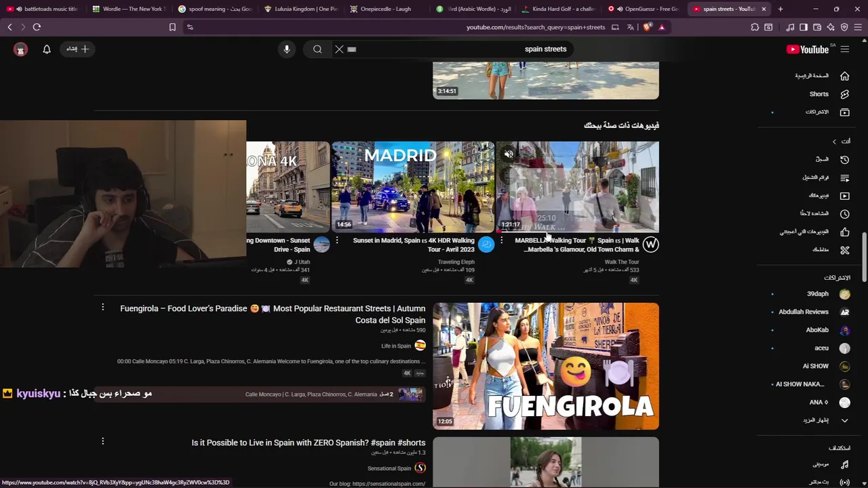Open the YouTube hamburger guide menu
Viewport: 868px width, 488px height.
(844, 49)
